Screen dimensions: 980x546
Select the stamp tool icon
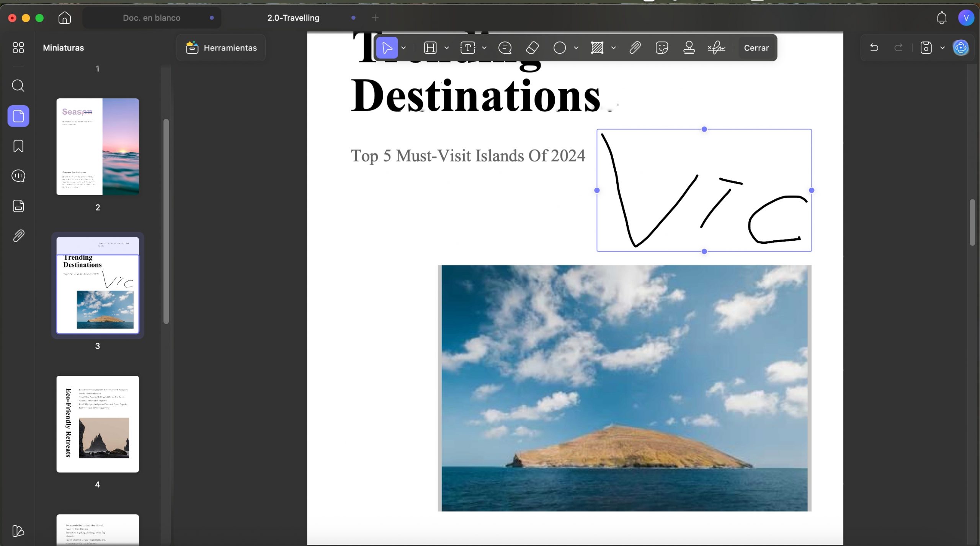click(689, 48)
